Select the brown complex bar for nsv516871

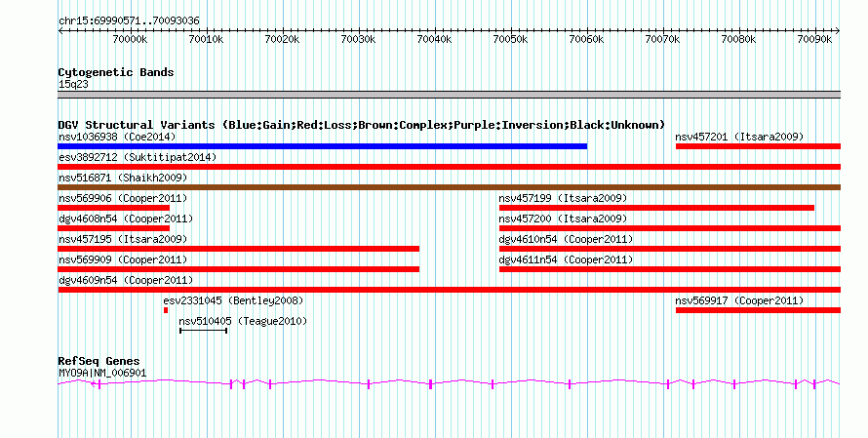[449, 187]
